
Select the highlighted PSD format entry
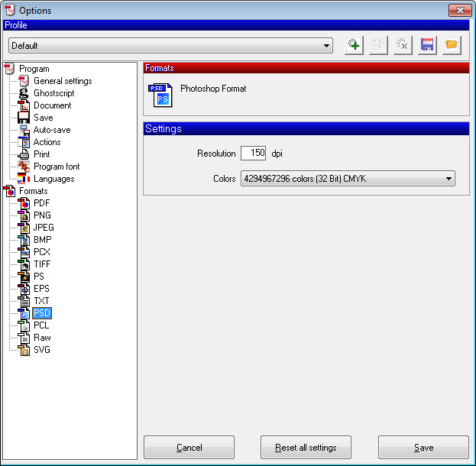[42, 313]
